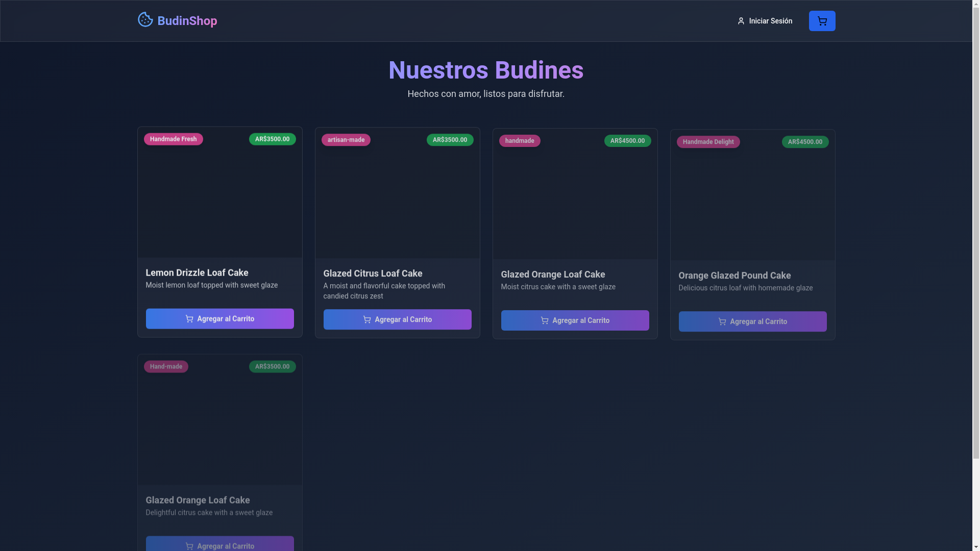Click the Handmade Fresh badge
Image resolution: width=980 pixels, height=551 pixels.
click(x=173, y=139)
